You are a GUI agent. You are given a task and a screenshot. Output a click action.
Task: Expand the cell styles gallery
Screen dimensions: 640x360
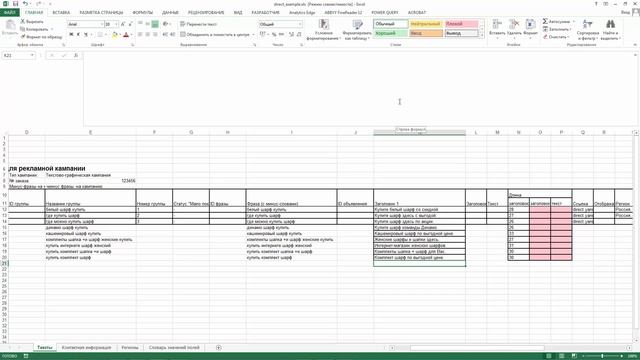point(482,36)
